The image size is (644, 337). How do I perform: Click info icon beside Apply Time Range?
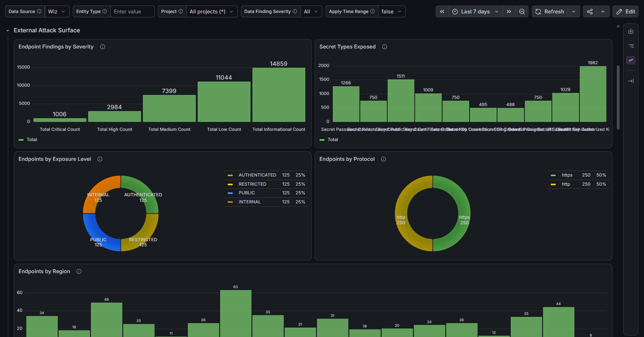[372, 11]
